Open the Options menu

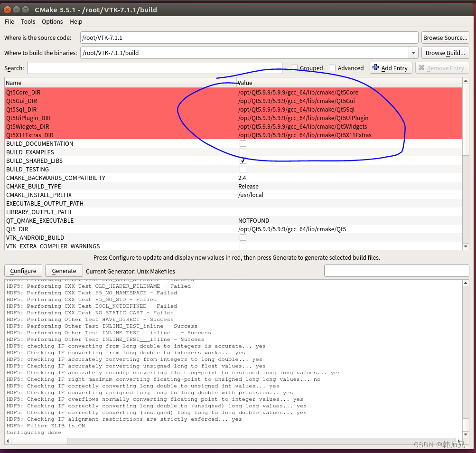coord(52,21)
